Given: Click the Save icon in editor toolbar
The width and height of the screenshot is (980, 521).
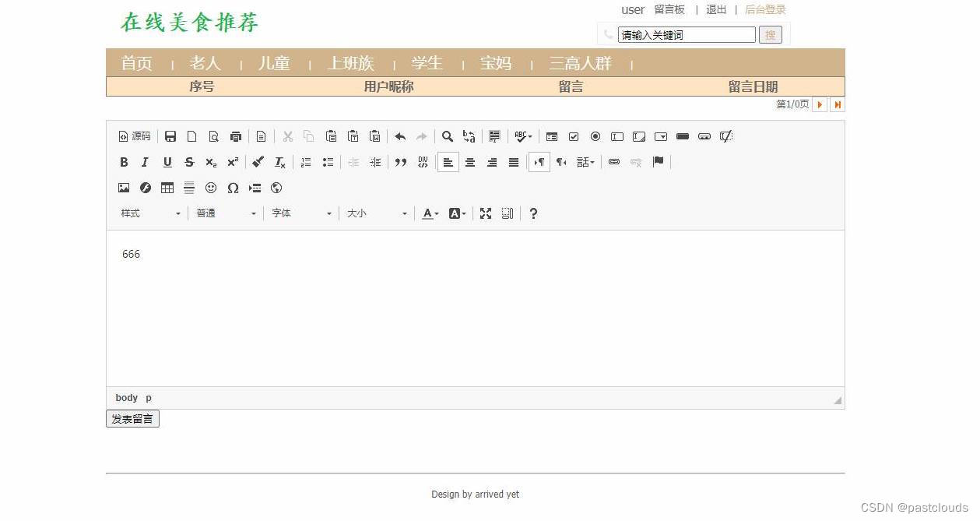Looking at the screenshot, I should 170,136.
